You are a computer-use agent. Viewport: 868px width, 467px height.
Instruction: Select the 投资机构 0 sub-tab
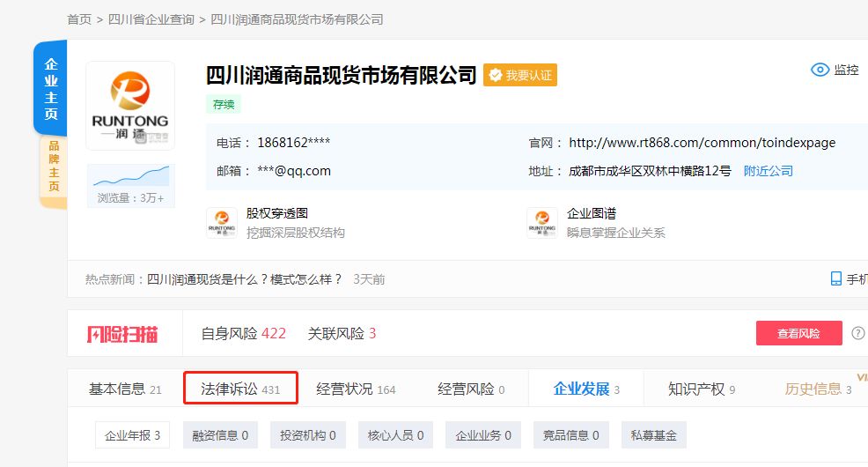click(308, 435)
